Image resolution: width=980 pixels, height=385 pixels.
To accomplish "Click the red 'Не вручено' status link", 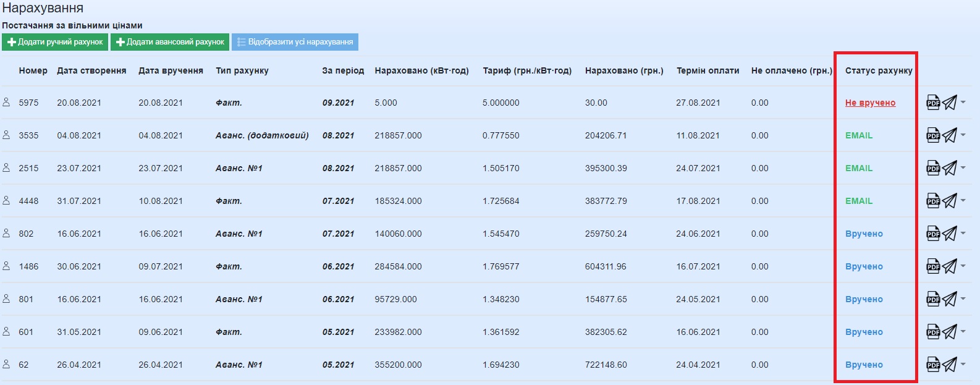I will [870, 103].
